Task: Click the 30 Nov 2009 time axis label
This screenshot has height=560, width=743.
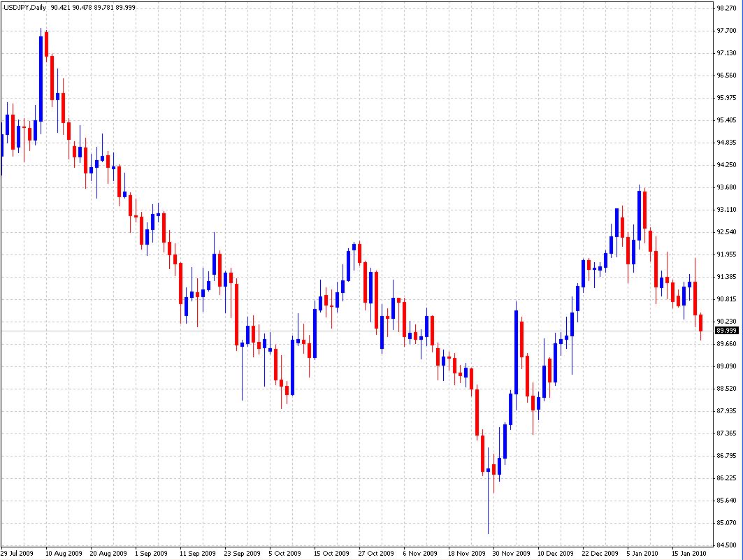Action: 511,553
